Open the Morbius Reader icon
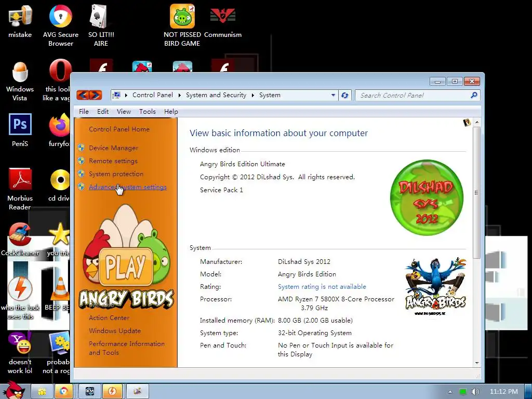This screenshot has width=532, height=399. click(x=20, y=189)
